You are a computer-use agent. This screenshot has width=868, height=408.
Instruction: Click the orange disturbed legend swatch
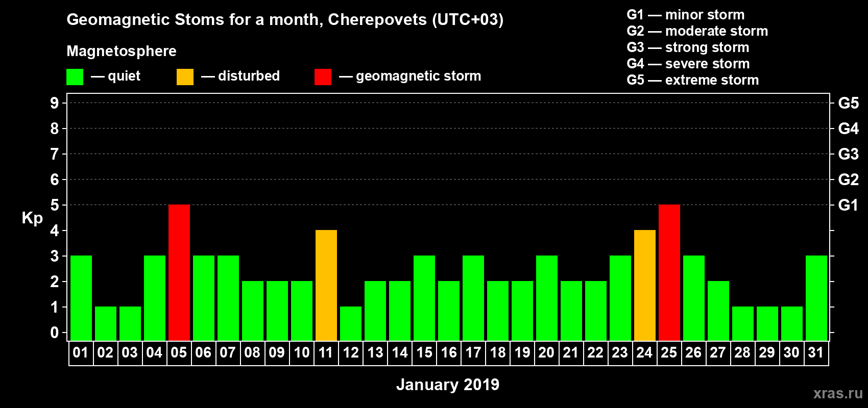click(x=185, y=77)
